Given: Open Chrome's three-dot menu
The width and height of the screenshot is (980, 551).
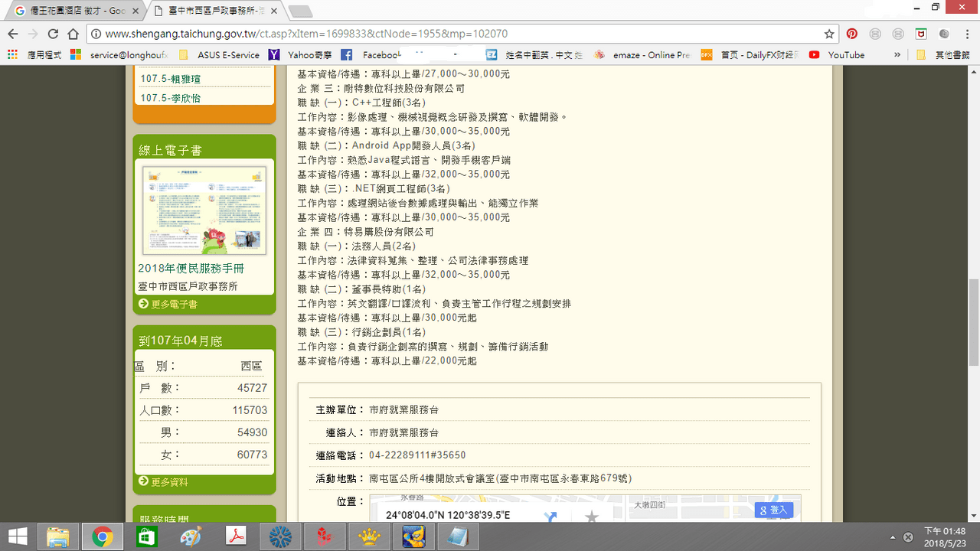Looking at the screenshot, I should point(967,34).
